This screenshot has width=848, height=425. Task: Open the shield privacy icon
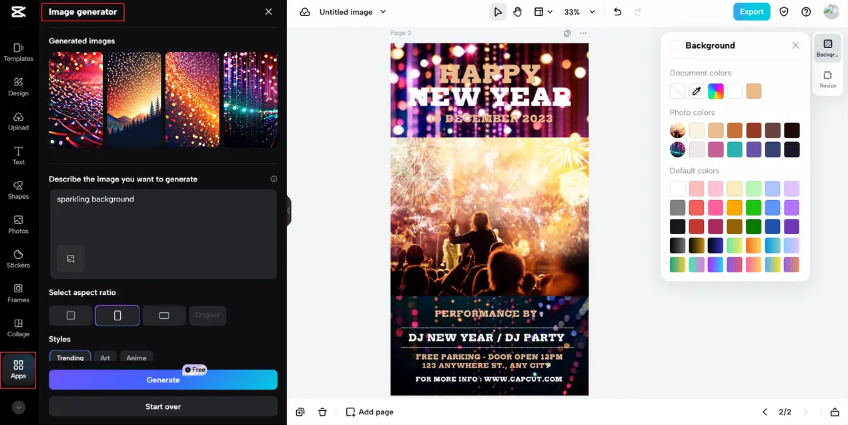[784, 12]
